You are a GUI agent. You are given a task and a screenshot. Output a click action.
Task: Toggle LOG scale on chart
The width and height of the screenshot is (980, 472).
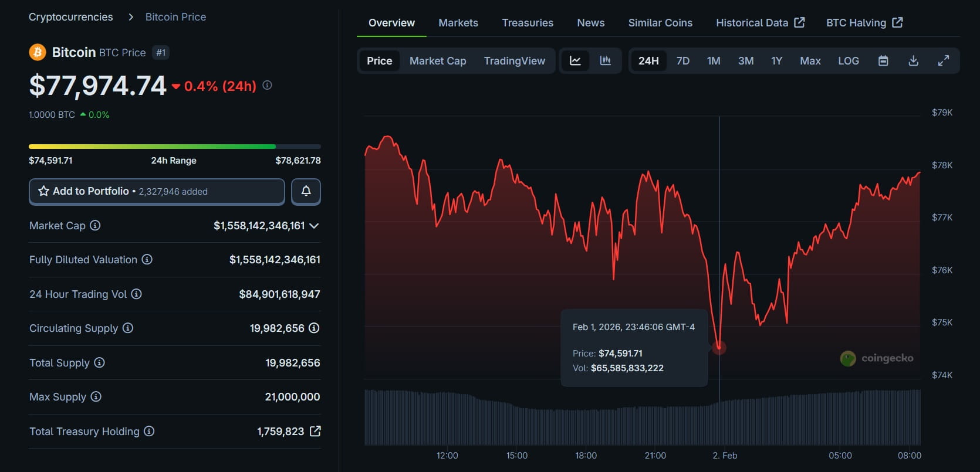(x=848, y=61)
